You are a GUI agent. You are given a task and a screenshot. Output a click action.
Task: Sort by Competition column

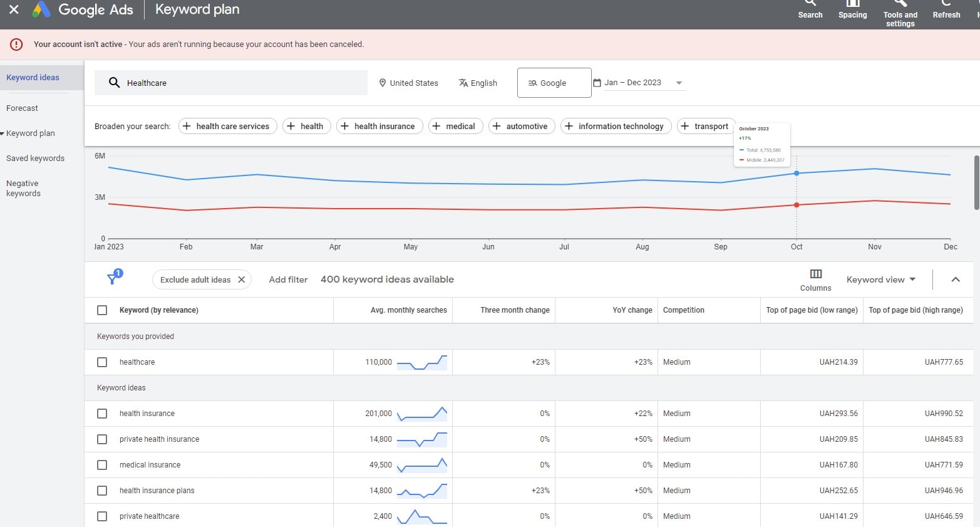(683, 310)
